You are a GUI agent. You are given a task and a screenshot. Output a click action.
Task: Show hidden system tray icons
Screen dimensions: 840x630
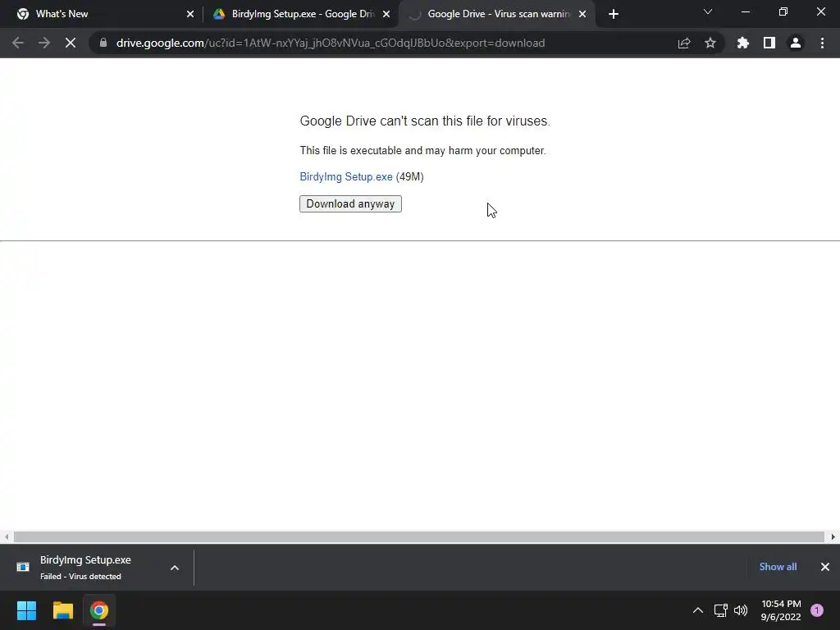pyautogui.click(x=698, y=610)
